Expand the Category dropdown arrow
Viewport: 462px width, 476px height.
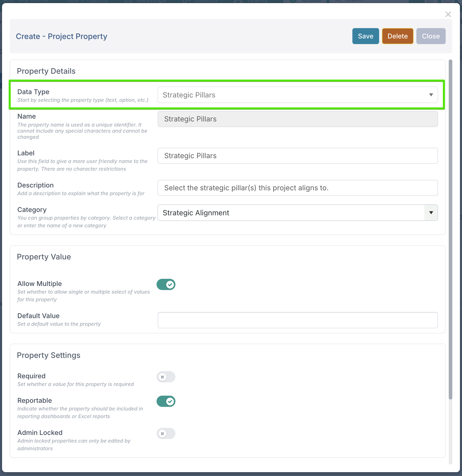[x=431, y=213]
